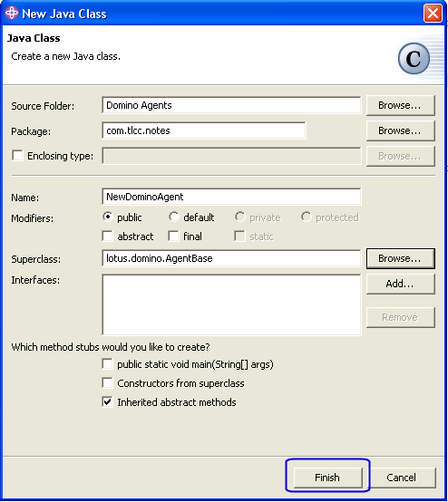Browse for the Package
This screenshot has width=448, height=502.
coord(401,130)
